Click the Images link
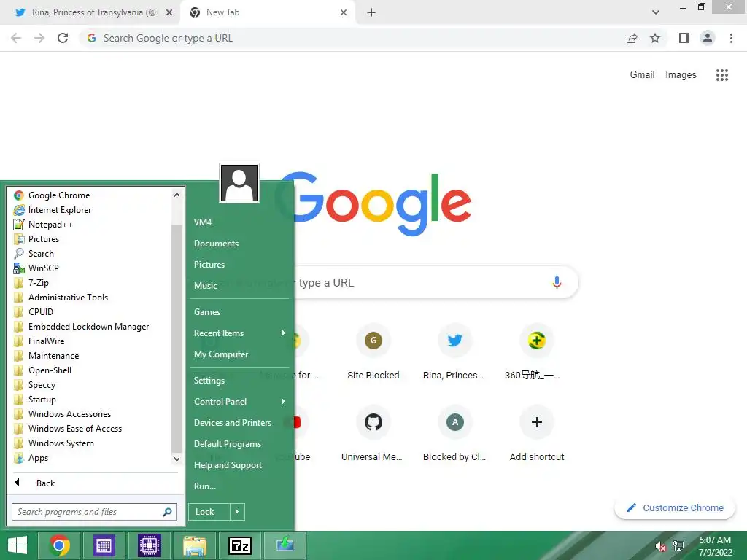Viewport: 747px width, 560px height. [681, 75]
